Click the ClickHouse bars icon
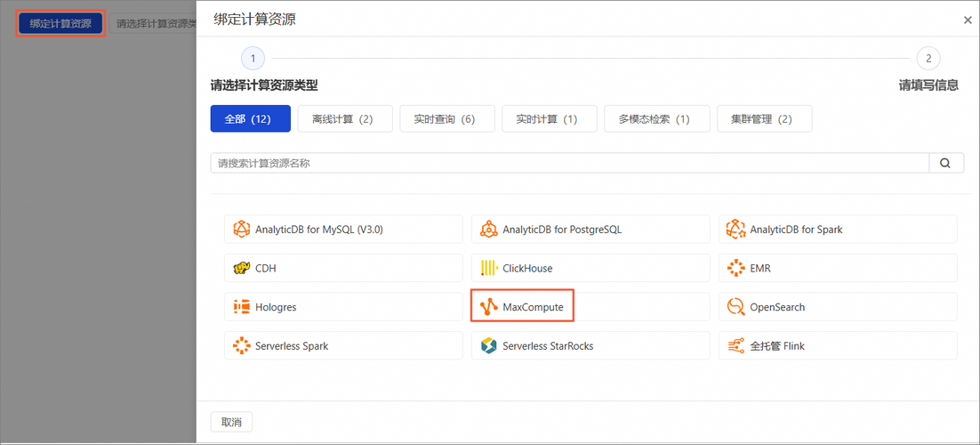980x445 pixels. [x=489, y=269]
